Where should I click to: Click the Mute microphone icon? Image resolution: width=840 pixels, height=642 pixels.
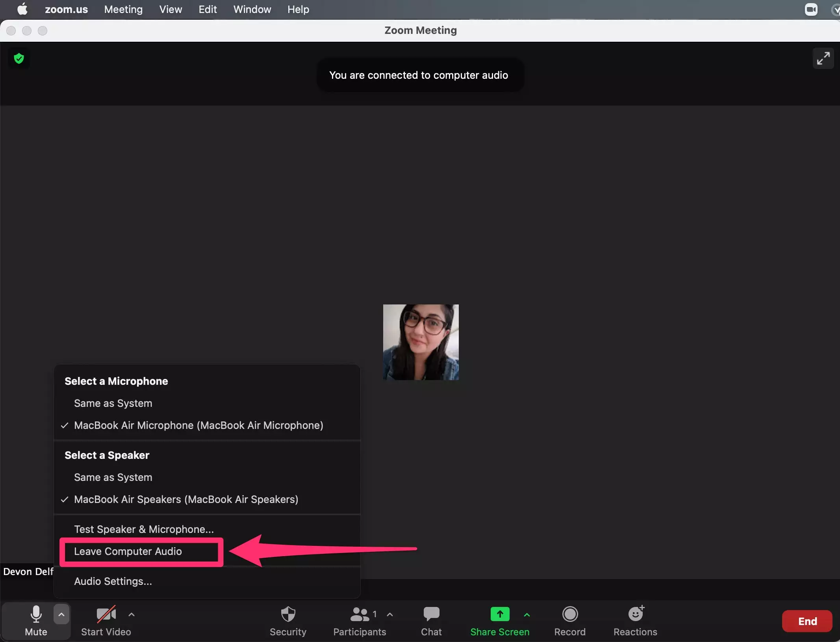36,614
